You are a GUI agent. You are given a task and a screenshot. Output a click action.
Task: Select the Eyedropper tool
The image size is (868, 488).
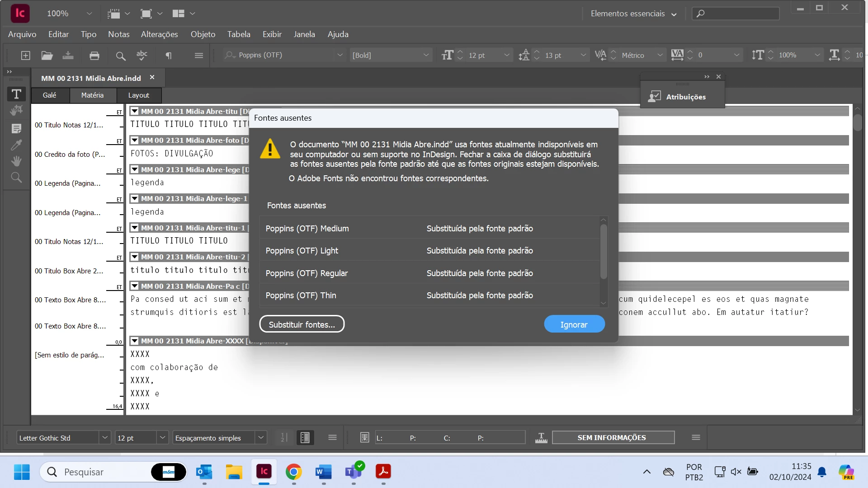[x=16, y=145]
